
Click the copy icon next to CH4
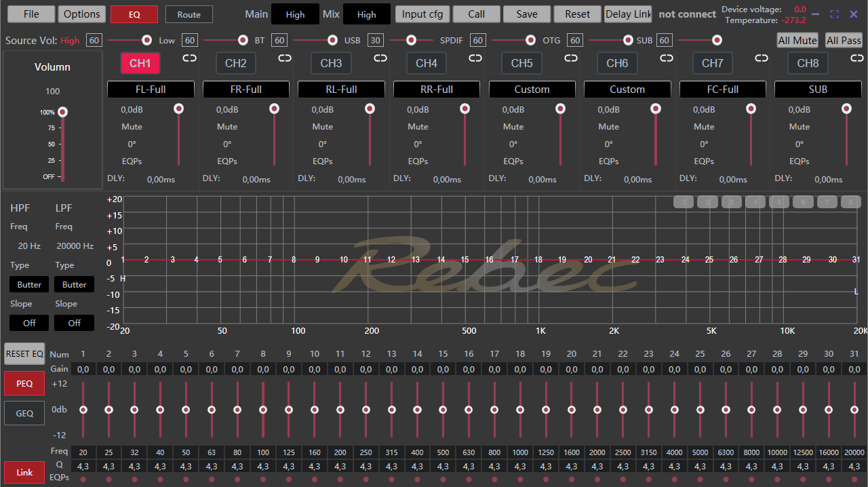[475, 58]
